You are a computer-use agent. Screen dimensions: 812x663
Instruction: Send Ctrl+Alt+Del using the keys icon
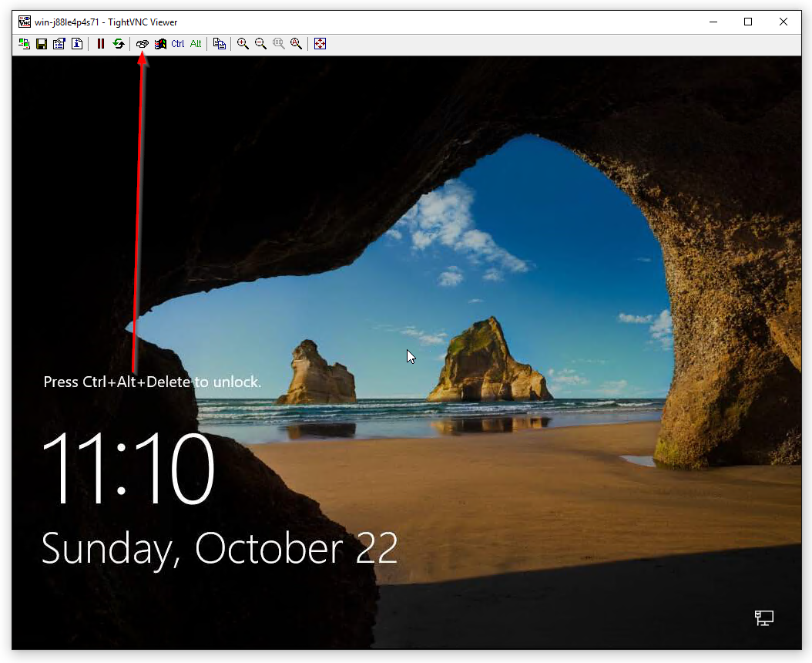tap(143, 43)
